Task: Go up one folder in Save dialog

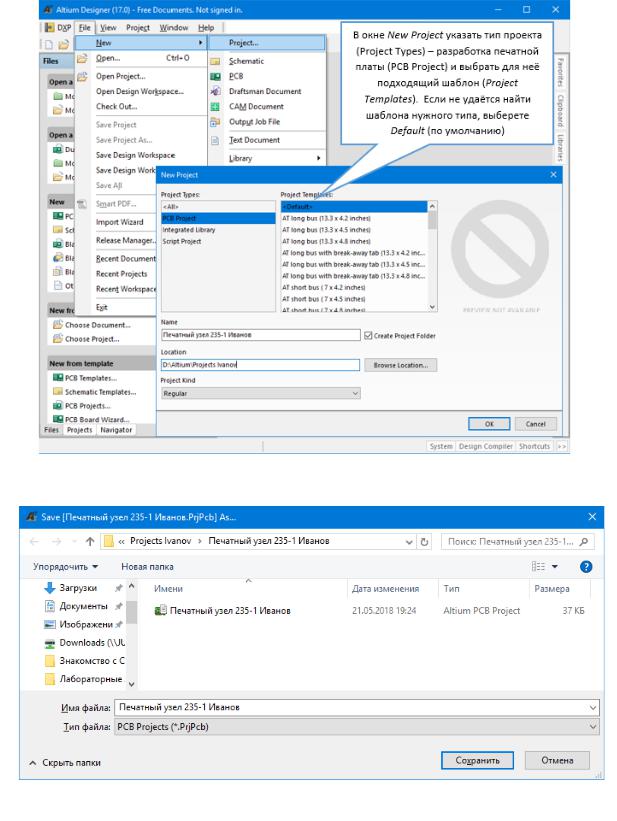Action: tap(90, 541)
